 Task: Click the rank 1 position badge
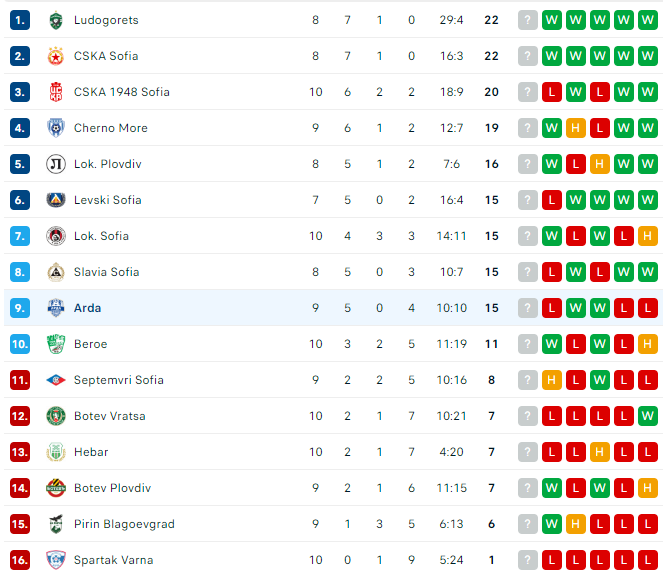(x=20, y=20)
